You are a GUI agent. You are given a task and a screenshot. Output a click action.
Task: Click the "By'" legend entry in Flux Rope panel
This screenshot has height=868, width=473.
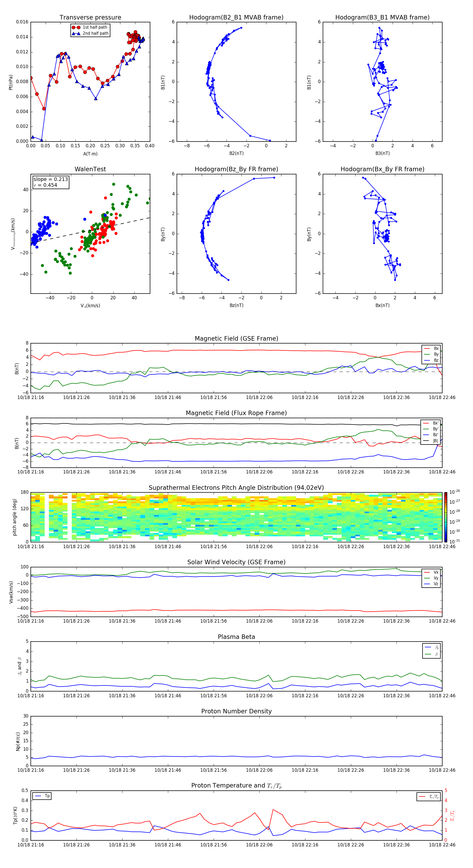point(431,429)
